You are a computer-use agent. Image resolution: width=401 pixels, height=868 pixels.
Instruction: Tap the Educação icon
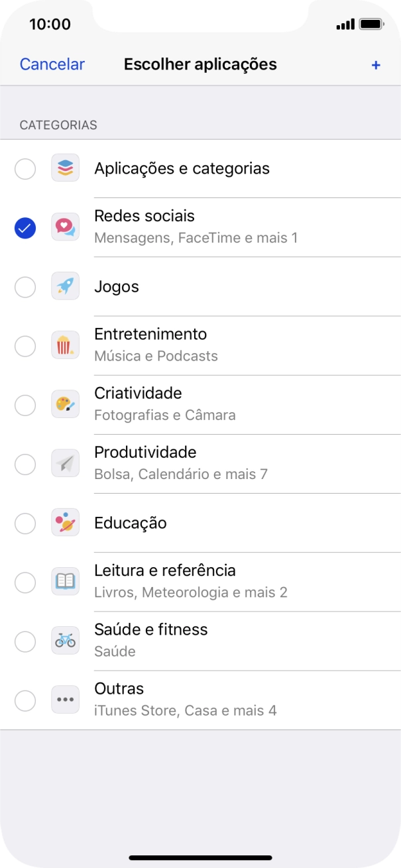[x=66, y=523]
